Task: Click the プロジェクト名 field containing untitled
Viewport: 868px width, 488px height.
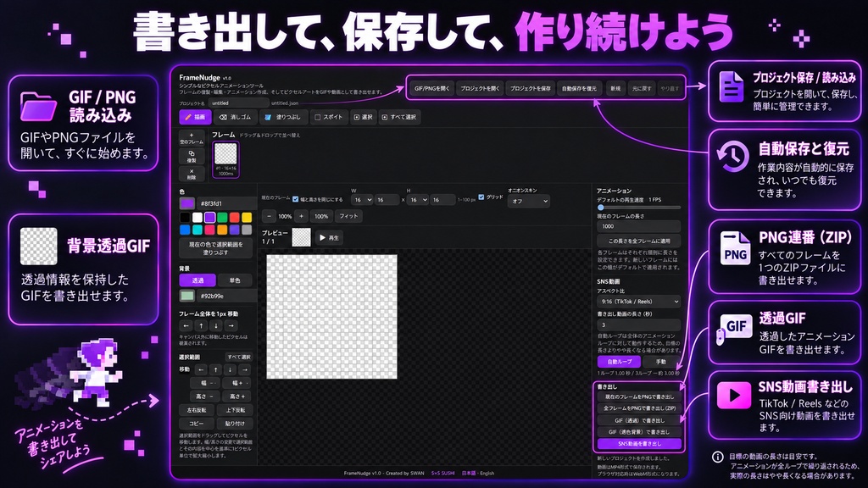Action: (238, 103)
